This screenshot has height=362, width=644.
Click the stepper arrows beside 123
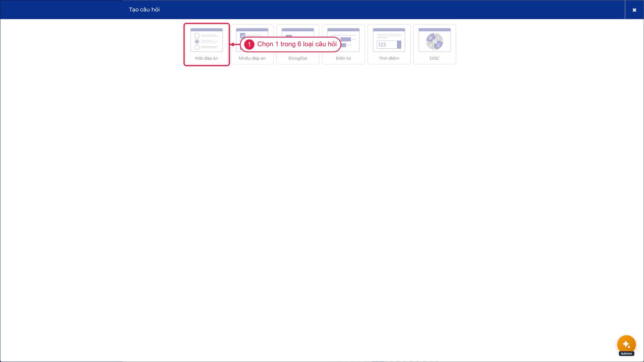click(399, 45)
